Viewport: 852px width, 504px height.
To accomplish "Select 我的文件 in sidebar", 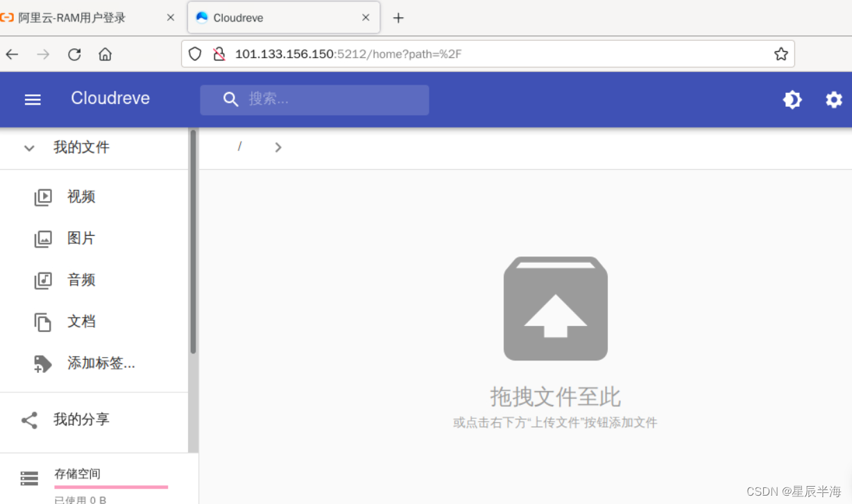I will (x=81, y=147).
